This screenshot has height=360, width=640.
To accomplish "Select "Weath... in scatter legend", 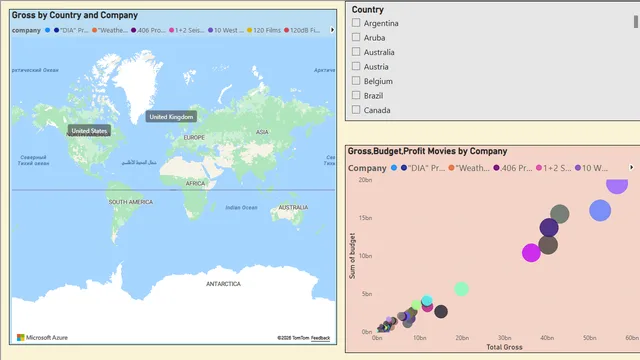I will [469, 168].
